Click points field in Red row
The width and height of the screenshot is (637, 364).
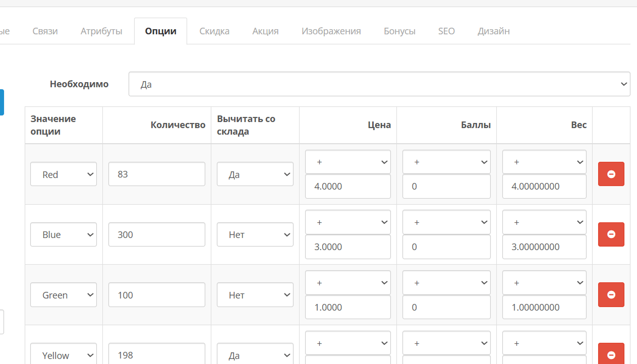[x=446, y=186]
